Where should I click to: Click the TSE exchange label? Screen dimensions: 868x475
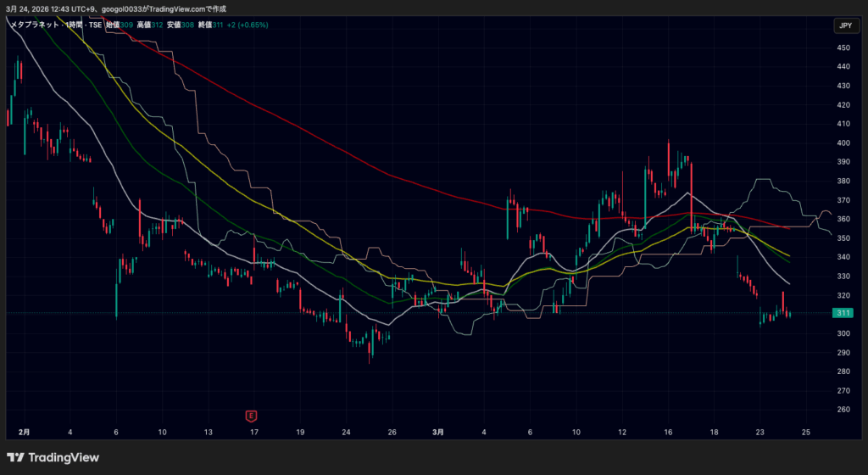(95, 25)
